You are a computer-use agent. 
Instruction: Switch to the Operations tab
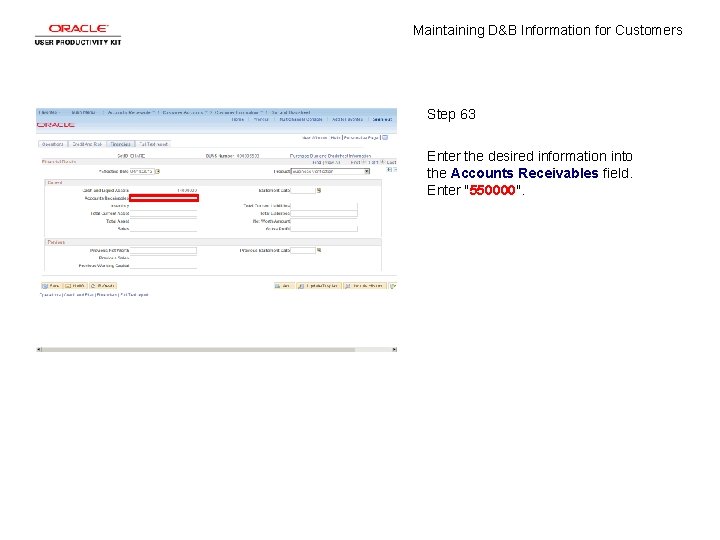(53, 144)
